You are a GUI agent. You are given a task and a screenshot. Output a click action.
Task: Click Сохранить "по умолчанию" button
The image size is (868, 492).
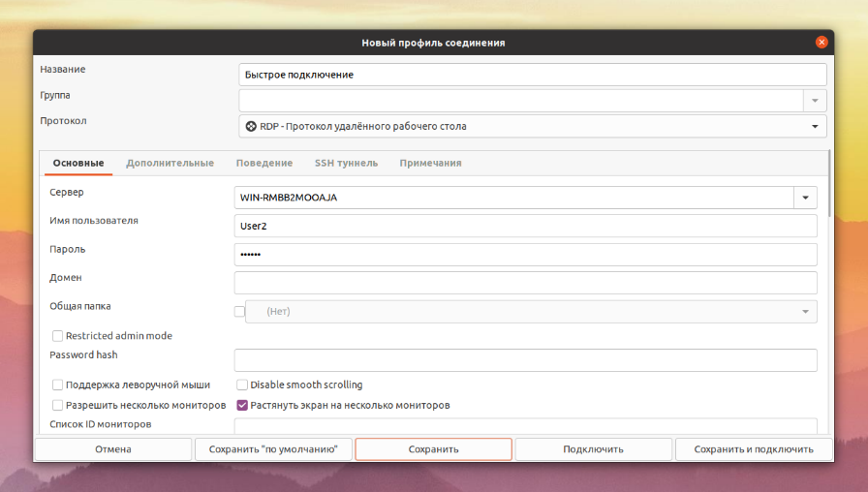coord(273,449)
